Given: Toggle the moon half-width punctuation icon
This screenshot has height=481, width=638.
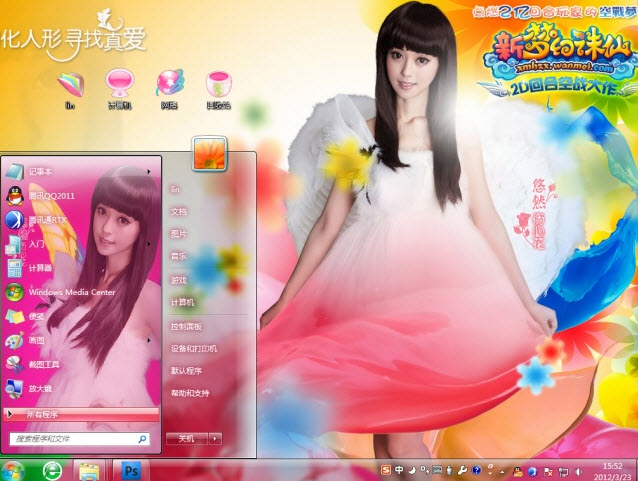Looking at the screenshot, I should tap(412, 471).
